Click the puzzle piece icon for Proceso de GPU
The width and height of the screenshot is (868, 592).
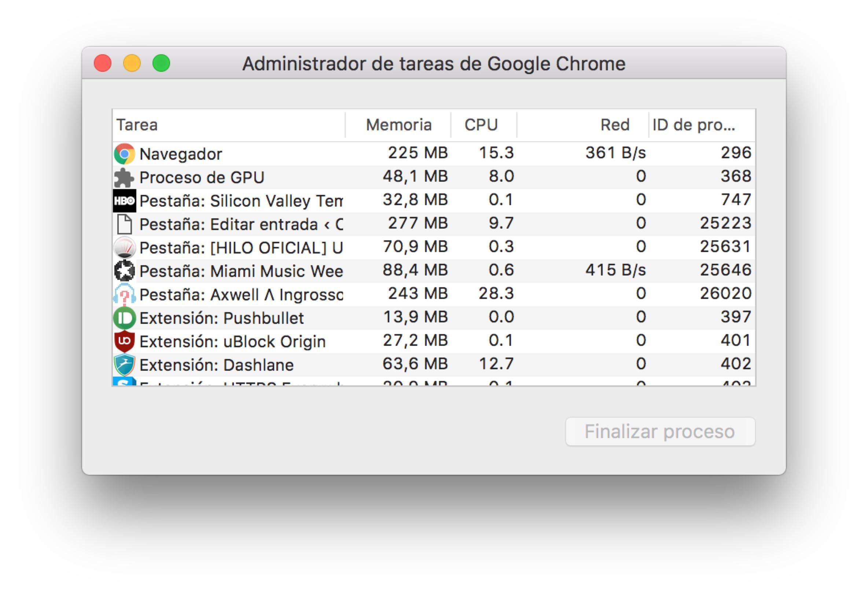click(124, 177)
